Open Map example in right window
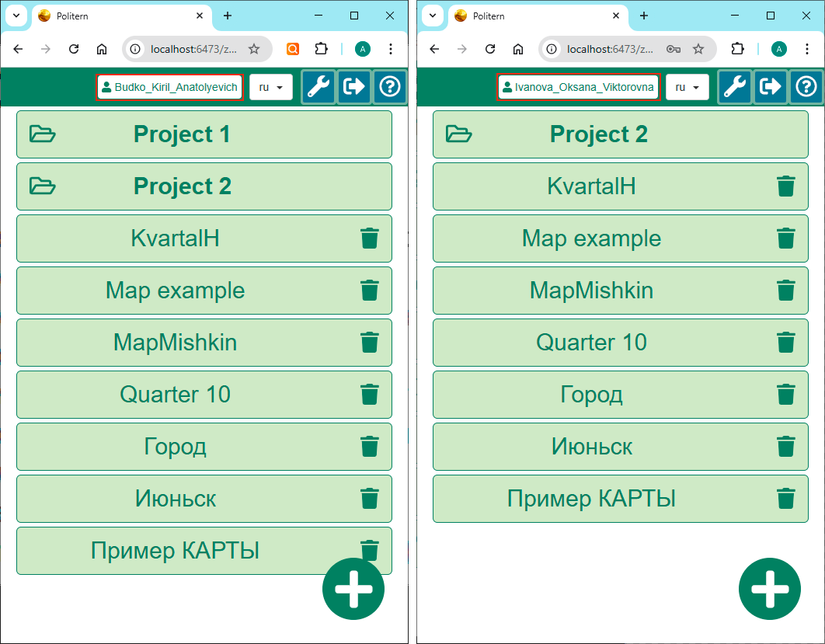This screenshot has height=644, width=825. [591, 238]
